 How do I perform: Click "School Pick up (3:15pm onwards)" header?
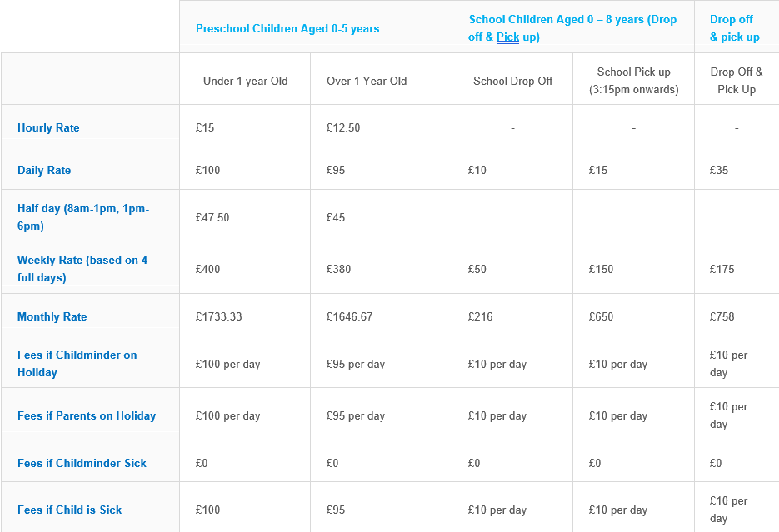pos(633,81)
